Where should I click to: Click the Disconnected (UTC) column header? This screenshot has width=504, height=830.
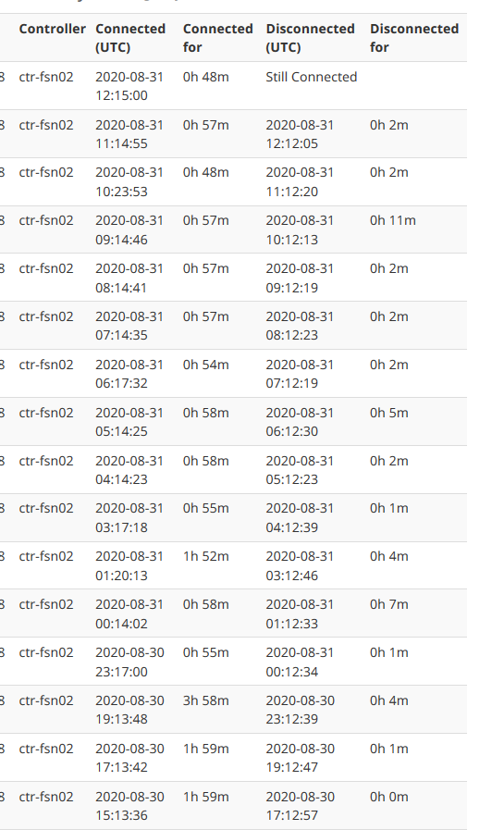[310, 38]
